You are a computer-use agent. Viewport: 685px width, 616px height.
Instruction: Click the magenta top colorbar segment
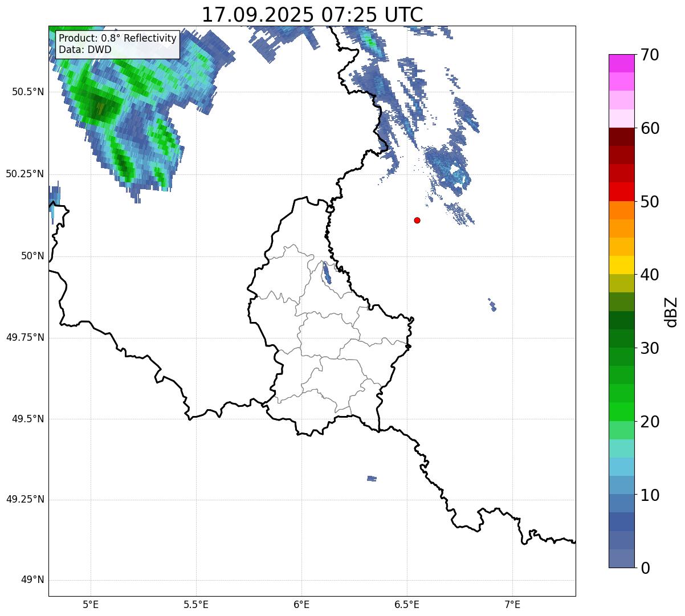pos(621,63)
